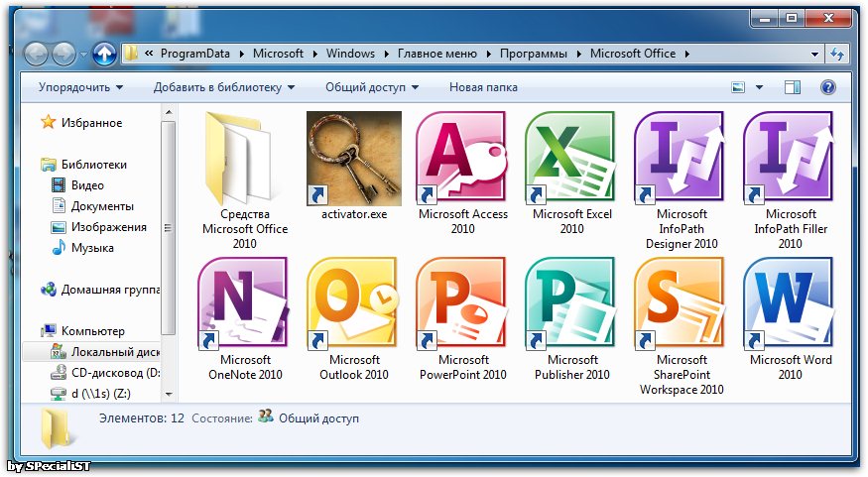
Task: Click the folder icon in the details pane
Action: 56,427
